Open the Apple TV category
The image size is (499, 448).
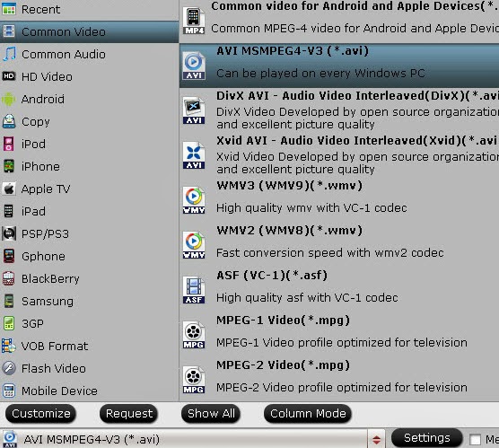[x=89, y=189]
